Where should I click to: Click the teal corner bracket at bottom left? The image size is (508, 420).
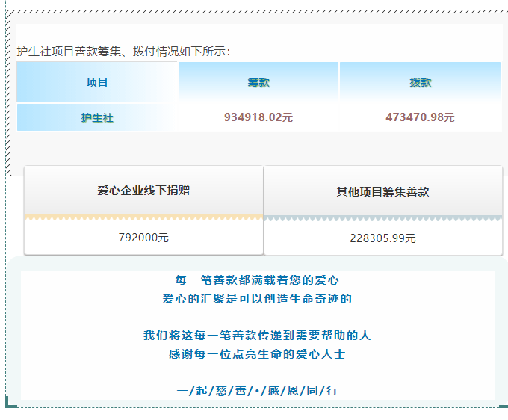[9, 404]
